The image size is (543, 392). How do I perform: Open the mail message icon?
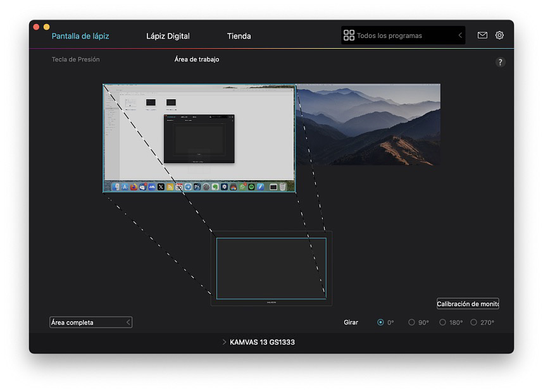pos(482,35)
